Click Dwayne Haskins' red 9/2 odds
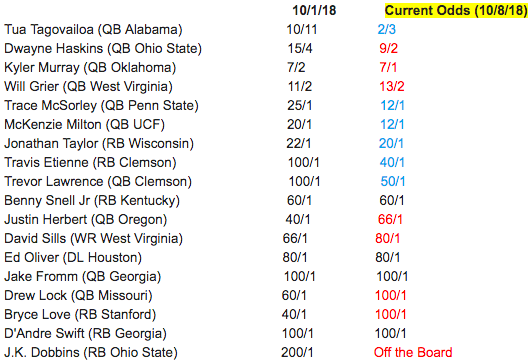Viewport: 530px width, 361px height. pyautogui.click(x=388, y=48)
